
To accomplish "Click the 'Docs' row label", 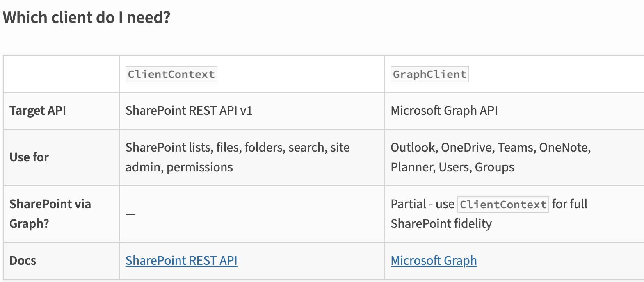I will point(23,261).
